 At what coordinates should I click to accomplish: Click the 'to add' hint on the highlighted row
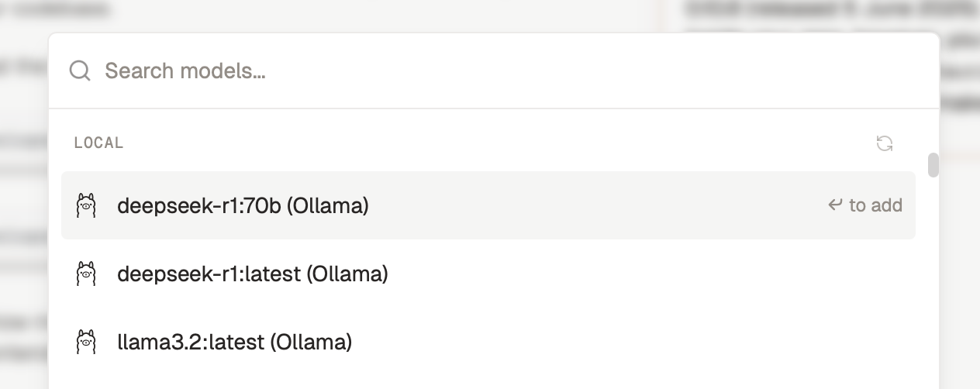[875, 205]
